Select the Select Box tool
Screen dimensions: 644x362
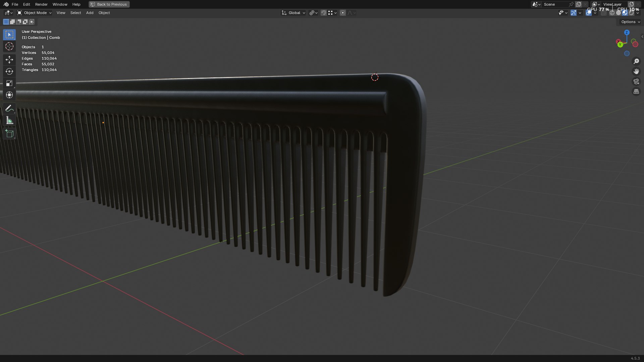(9, 35)
